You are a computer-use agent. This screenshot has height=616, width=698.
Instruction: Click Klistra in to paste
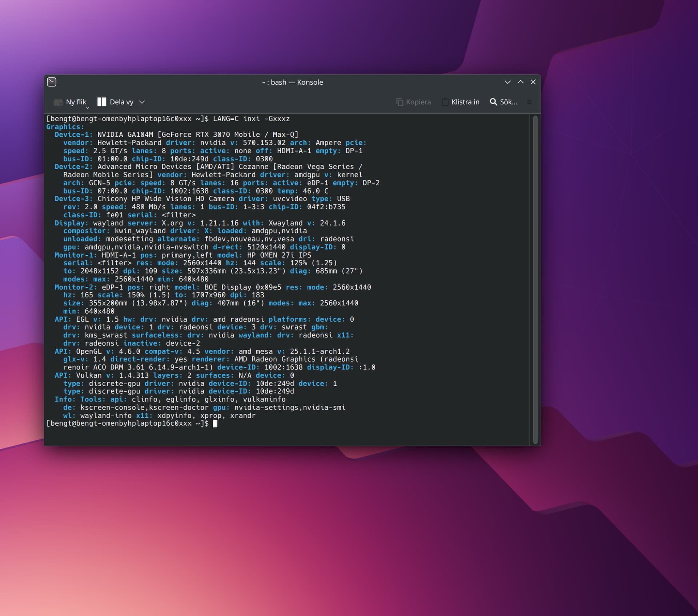(461, 102)
